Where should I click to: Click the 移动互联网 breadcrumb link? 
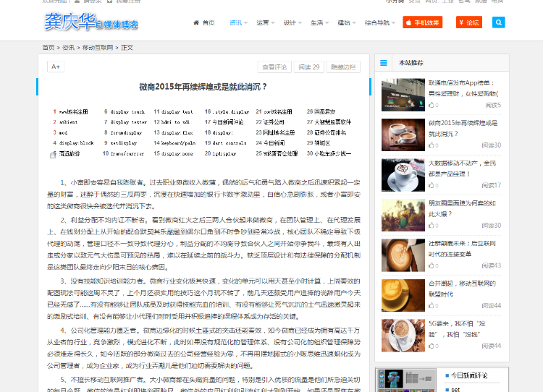[98, 48]
